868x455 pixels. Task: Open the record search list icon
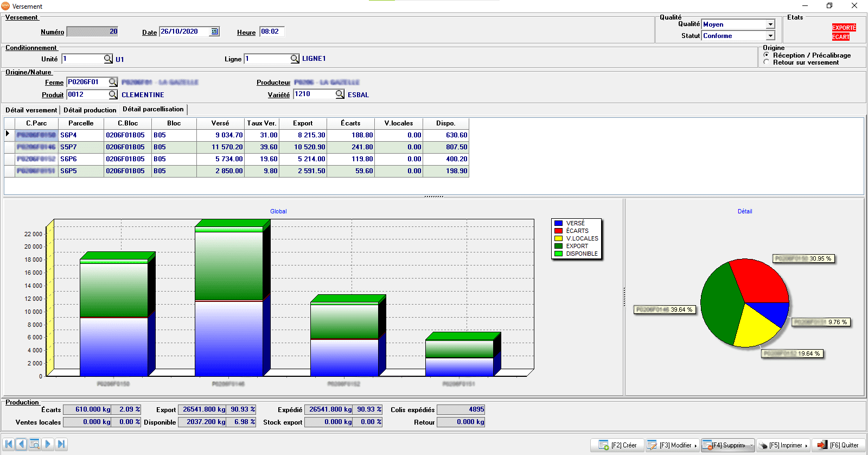[35, 444]
